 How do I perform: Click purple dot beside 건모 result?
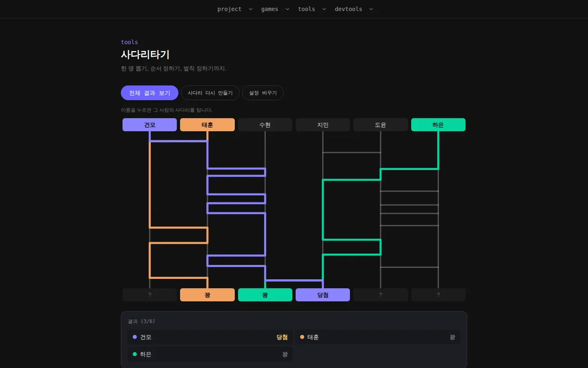[x=135, y=337]
